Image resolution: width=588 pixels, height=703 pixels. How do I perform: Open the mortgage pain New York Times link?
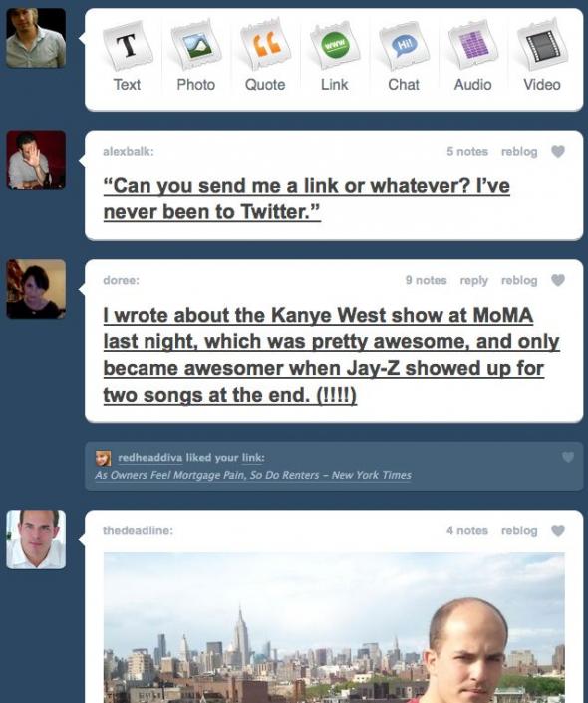pos(253,475)
